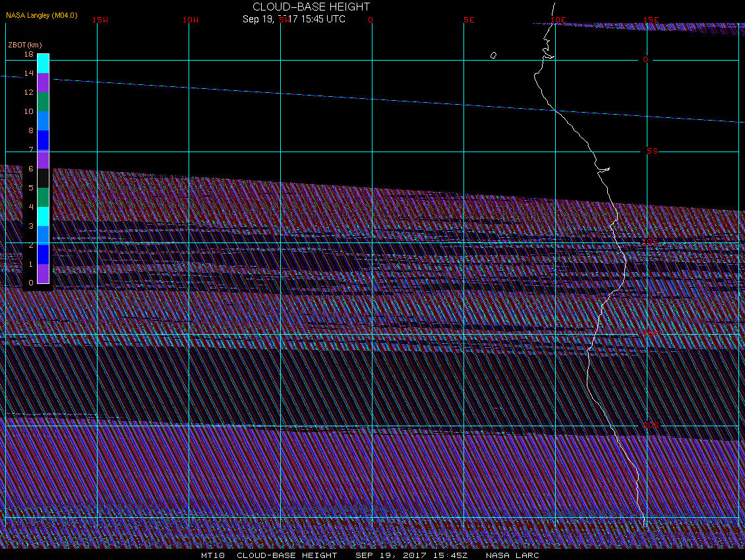The image size is (745, 560).
Task: Pick the dark blue swatch between 2 and 1
Action: click(x=44, y=254)
